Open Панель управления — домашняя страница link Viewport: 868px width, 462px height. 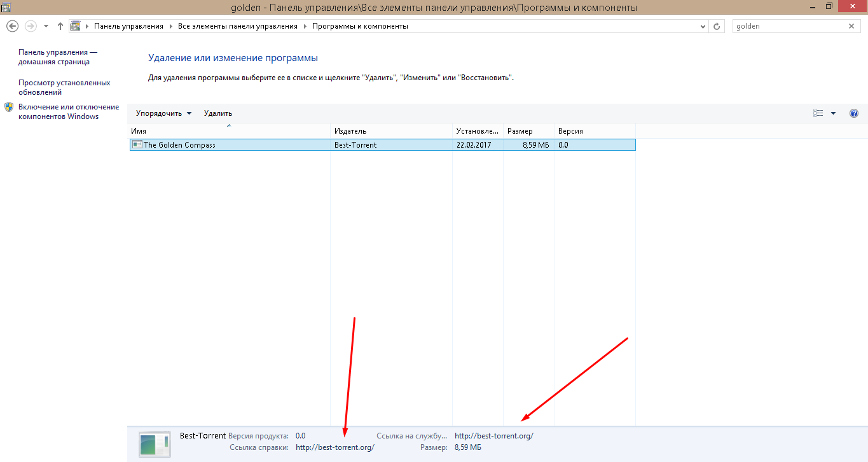(58, 57)
